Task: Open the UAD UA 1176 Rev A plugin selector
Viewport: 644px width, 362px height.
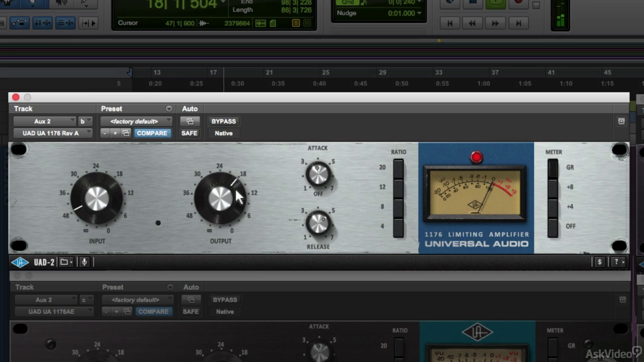Action: (53, 133)
